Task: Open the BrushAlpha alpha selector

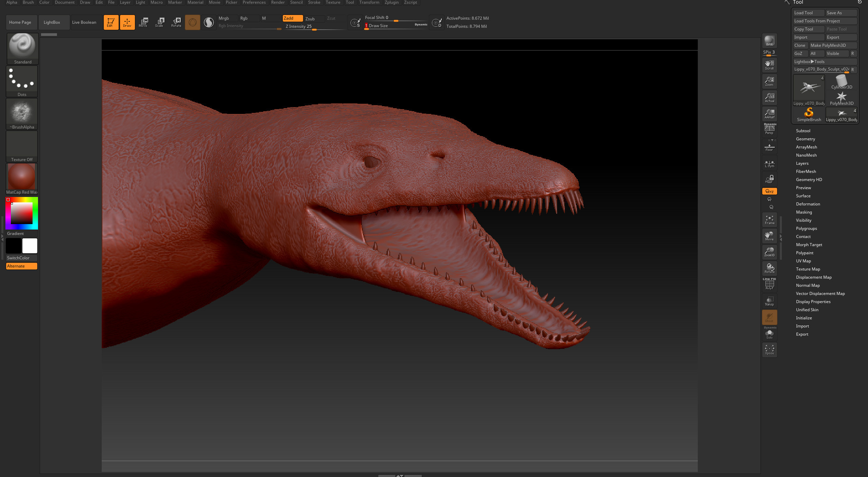Action: 22,114
